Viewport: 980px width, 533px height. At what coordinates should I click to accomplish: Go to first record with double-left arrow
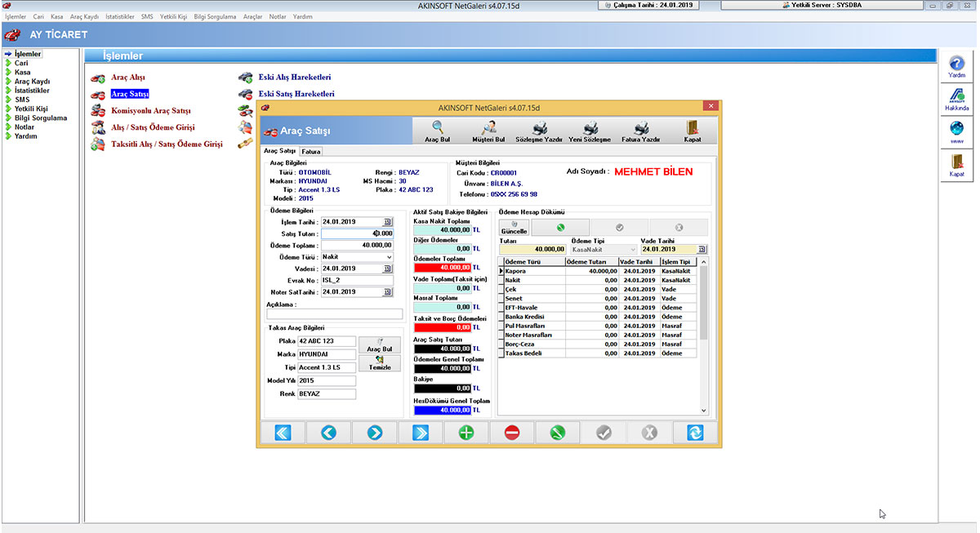(x=283, y=433)
